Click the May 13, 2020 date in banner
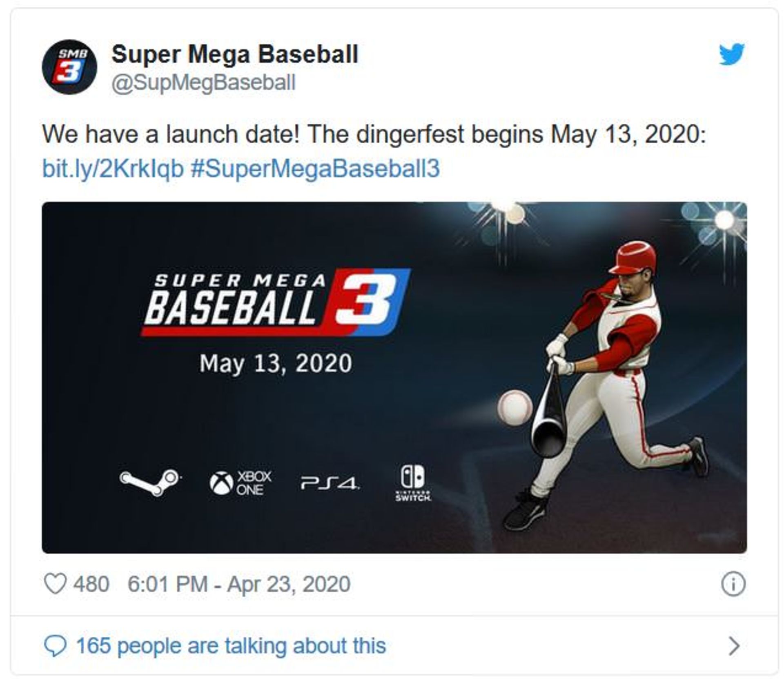Viewport: 784px width, 689px height. tap(276, 363)
